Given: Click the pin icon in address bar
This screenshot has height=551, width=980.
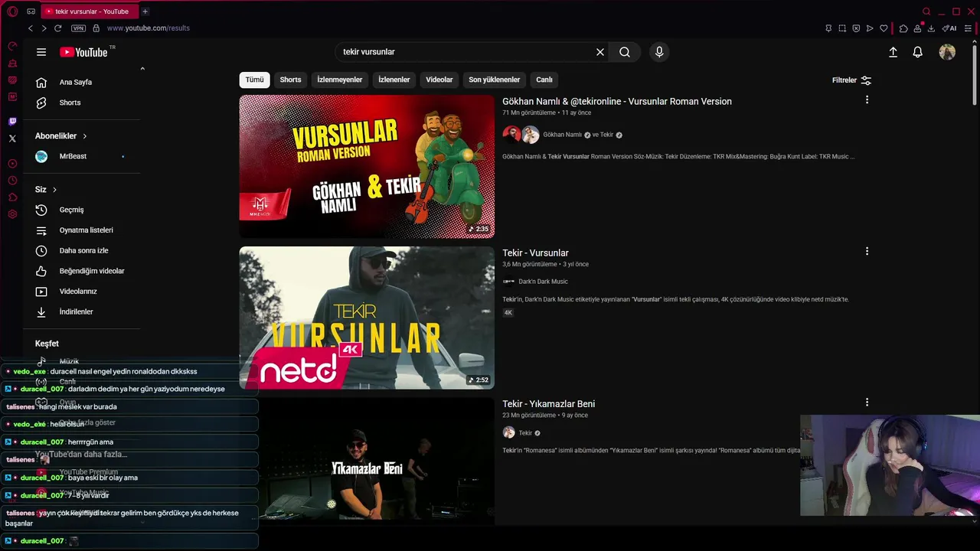Looking at the screenshot, I should [828, 28].
